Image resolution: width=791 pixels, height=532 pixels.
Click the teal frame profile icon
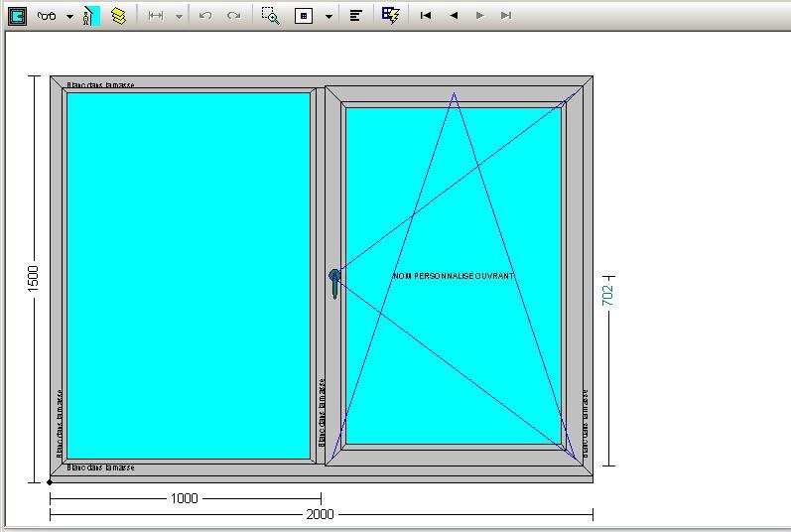pos(17,16)
